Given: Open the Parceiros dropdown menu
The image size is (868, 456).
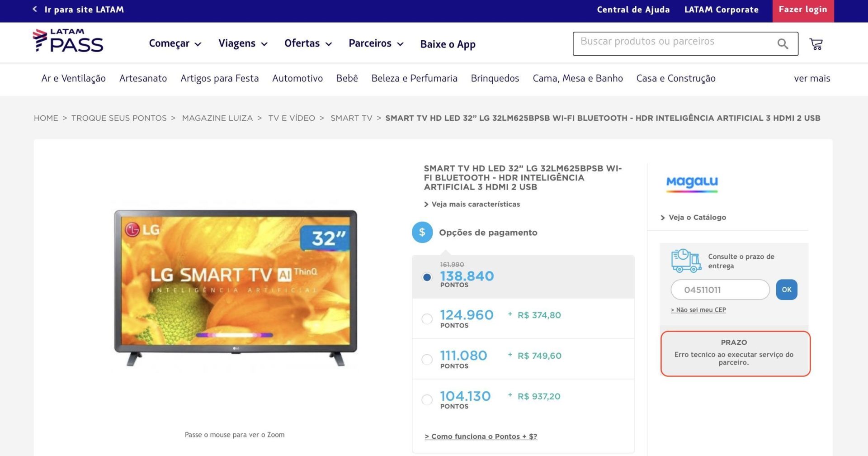Looking at the screenshot, I should click(x=376, y=43).
